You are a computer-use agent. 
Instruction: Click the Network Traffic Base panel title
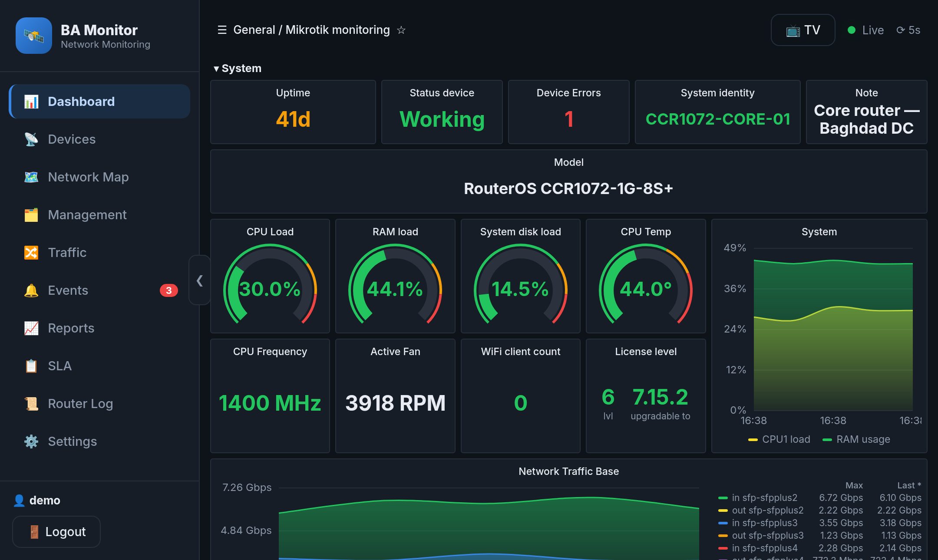pos(568,471)
